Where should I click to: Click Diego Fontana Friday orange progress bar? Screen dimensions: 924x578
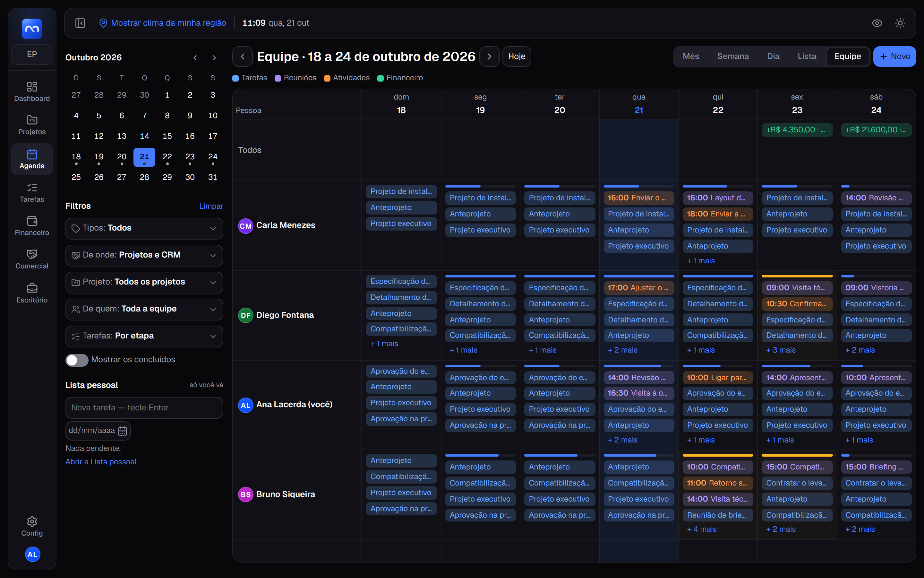[797, 276]
